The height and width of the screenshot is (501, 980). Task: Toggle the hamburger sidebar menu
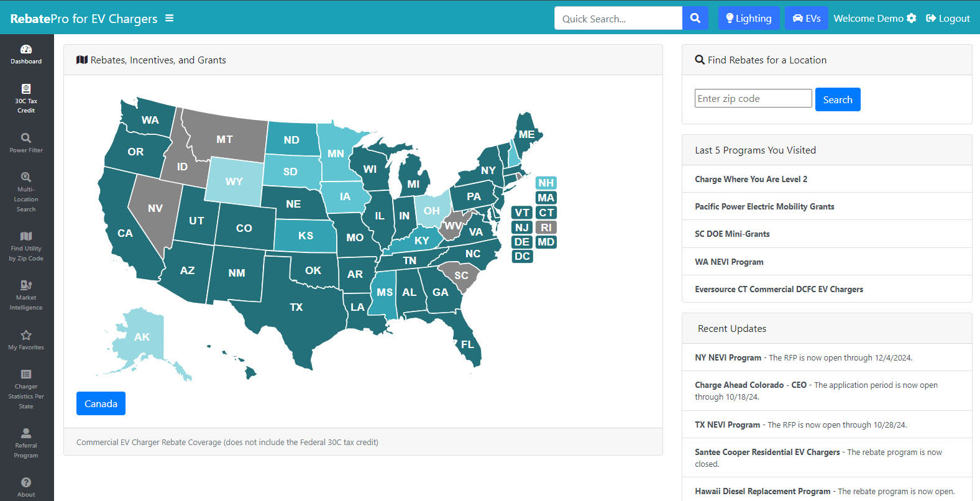pos(169,19)
